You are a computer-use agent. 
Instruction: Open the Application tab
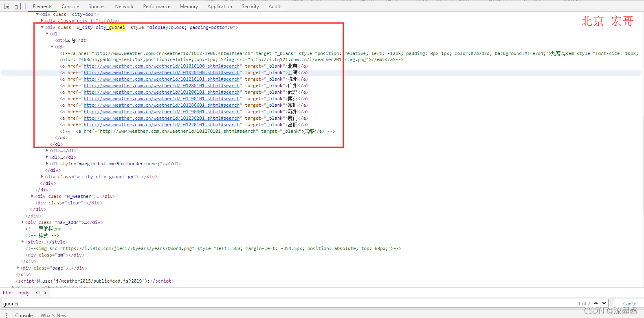coord(220,7)
